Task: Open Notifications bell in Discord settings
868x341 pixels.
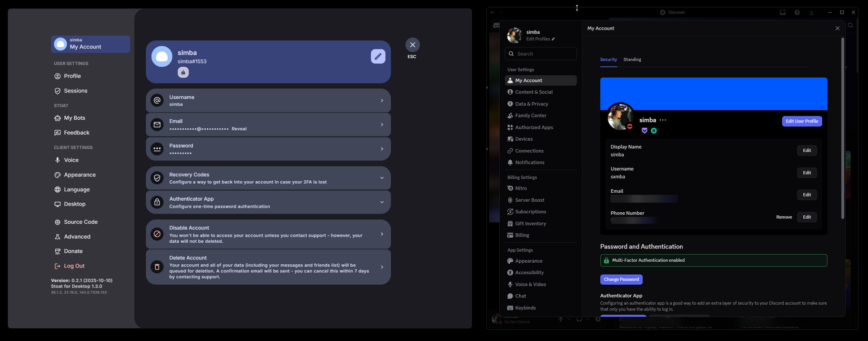Action: click(541, 162)
